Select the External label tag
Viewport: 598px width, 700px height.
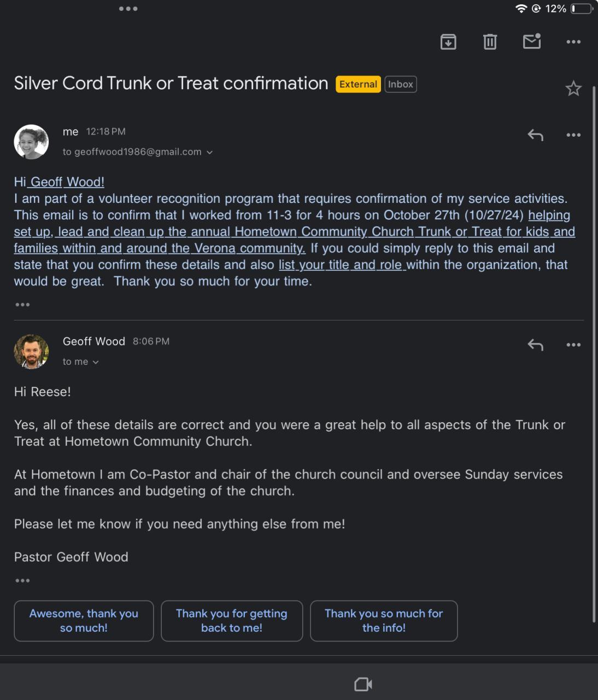click(358, 84)
